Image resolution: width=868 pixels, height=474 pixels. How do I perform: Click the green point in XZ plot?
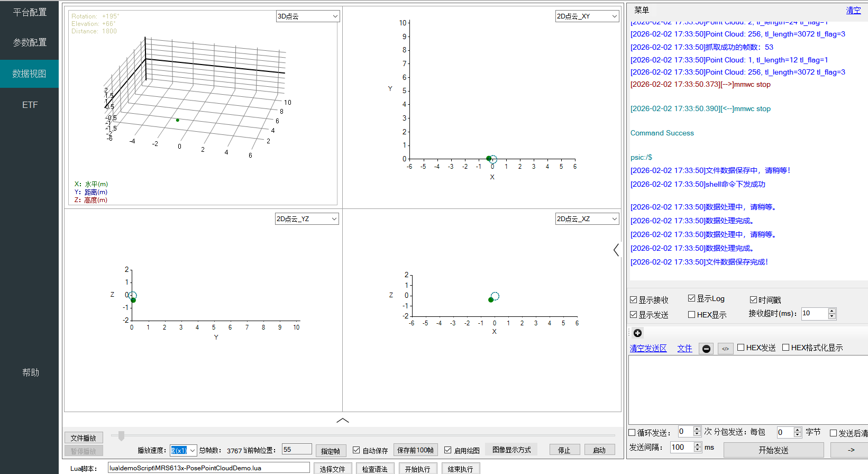point(491,300)
